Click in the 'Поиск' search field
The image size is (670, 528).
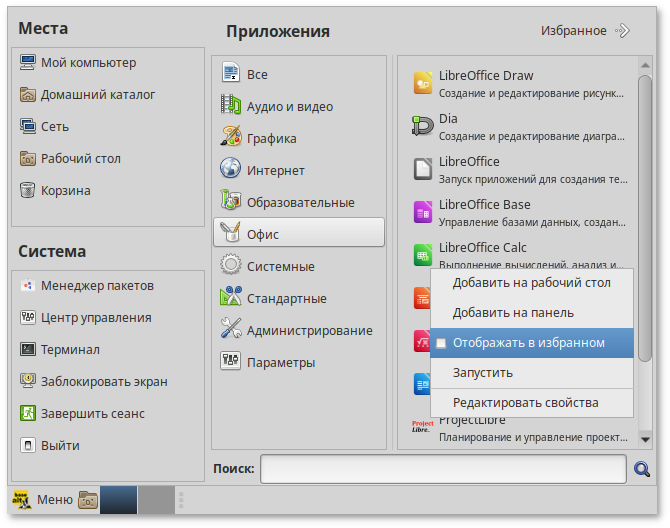point(444,469)
